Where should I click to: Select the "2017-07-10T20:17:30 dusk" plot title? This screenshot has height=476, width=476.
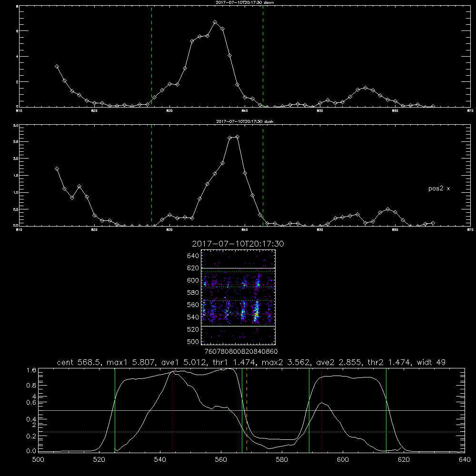point(245,121)
